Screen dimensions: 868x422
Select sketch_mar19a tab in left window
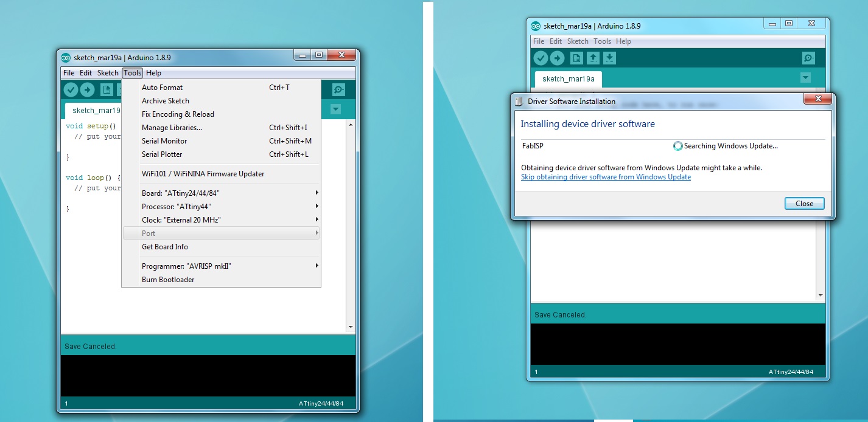pos(93,111)
